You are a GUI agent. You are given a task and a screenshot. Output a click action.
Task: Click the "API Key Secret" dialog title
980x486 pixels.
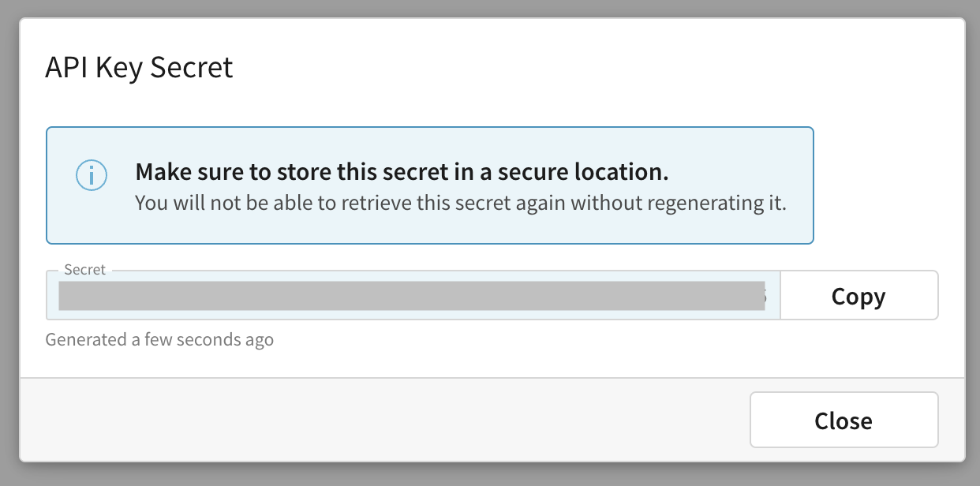tap(139, 67)
